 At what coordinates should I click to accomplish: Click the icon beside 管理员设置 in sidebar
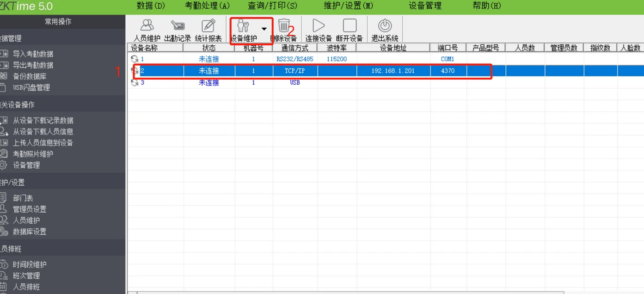(x=4, y=209)
